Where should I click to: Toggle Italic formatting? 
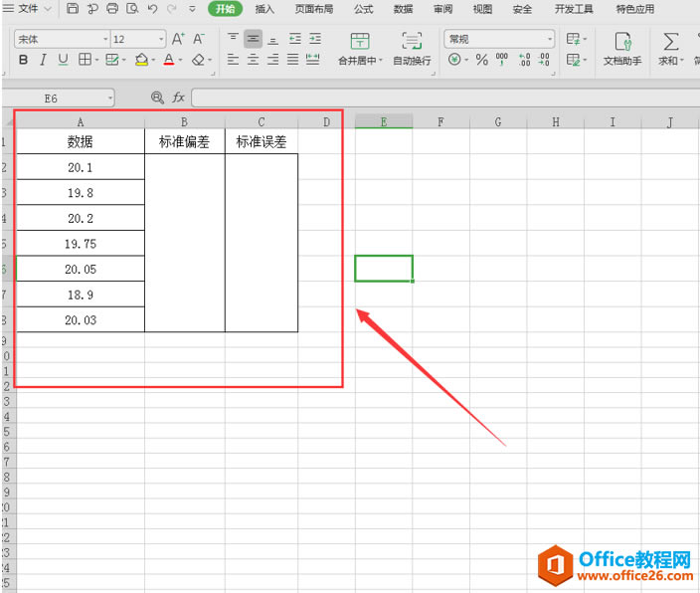click(43, 59)
